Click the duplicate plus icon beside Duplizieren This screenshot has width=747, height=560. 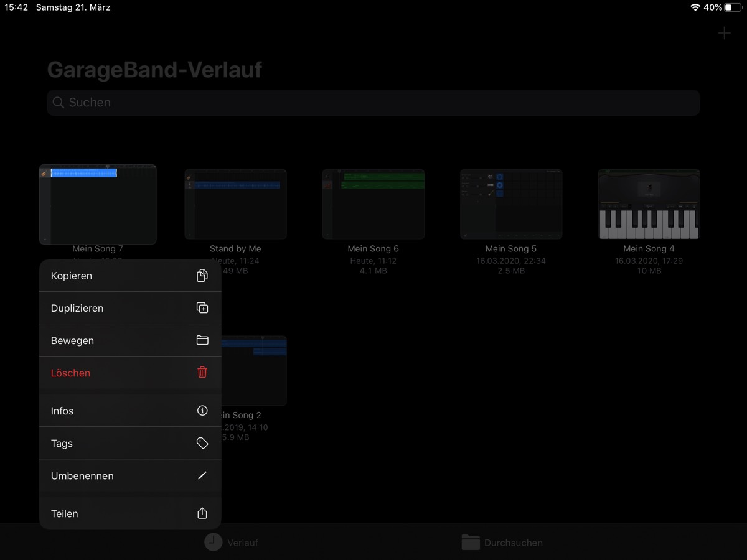point(202,308)
